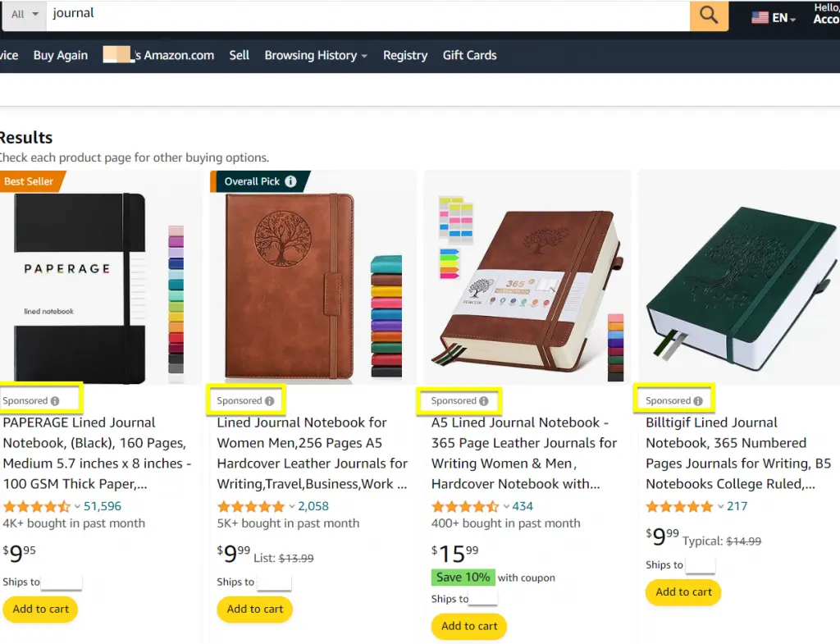Image resolution: width=840 pixels, height=644 pixels.
Task: Click the Sponsored info icon under brown Lined Journal
Action: (x=269, y=401)
